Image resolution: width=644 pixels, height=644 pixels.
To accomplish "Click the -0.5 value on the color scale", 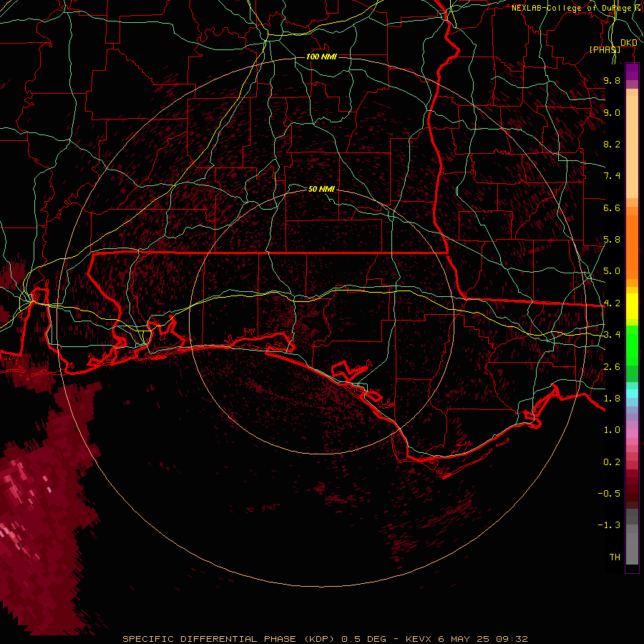I will [609, 494].
